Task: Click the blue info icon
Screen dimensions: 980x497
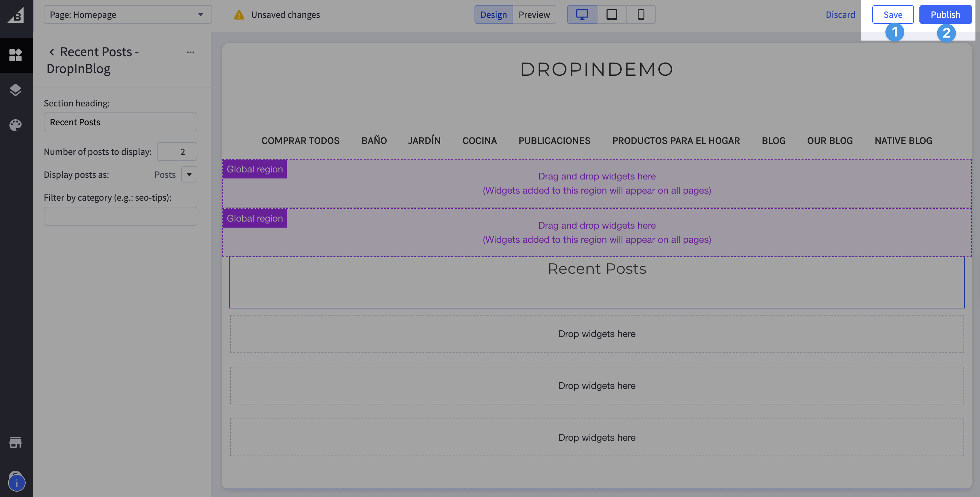Action: tap(17, 483)
